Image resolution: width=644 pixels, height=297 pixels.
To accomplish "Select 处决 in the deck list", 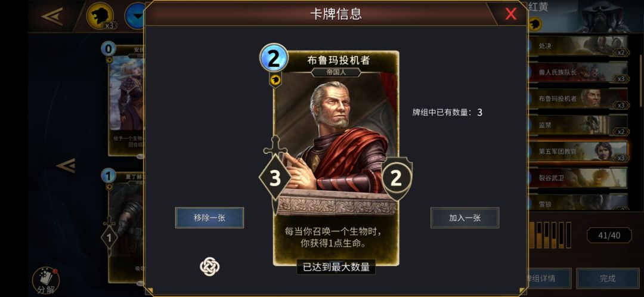I will click(x=577, y=47).
